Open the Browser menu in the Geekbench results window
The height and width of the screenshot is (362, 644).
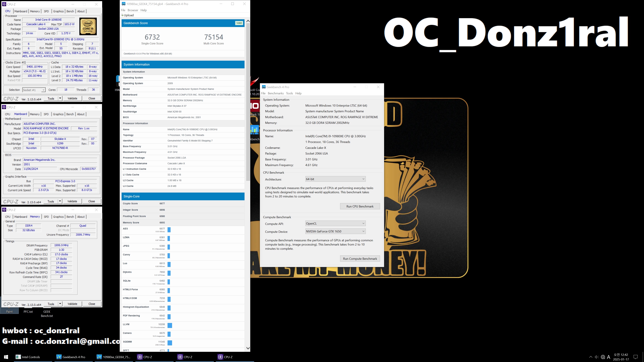pyautogui.click(x=133, y=10)
